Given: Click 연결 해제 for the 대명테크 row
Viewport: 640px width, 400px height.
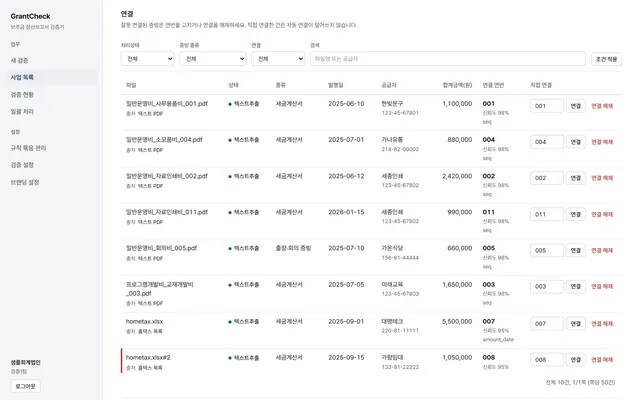Looking at the screenshot, I should pos(602,324).
